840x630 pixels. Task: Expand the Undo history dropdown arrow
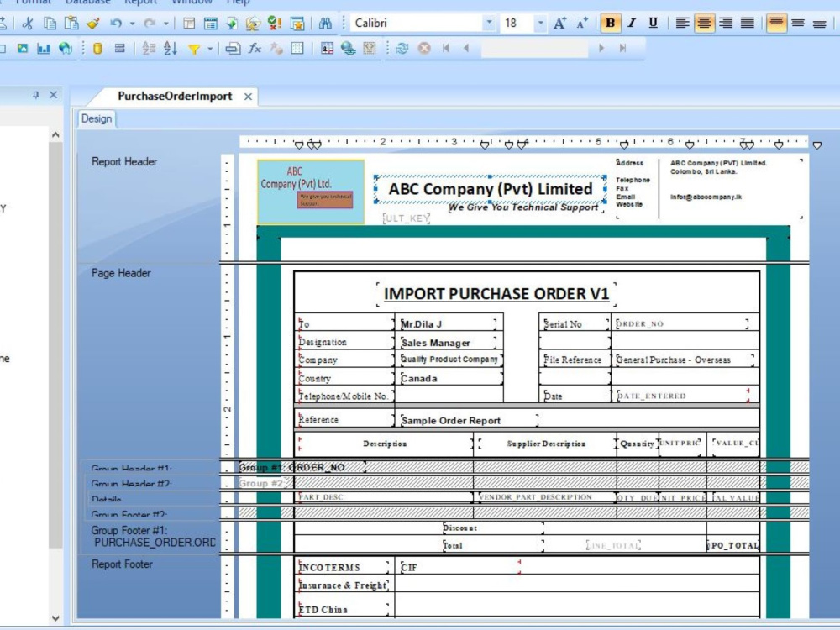pos(132,23)
